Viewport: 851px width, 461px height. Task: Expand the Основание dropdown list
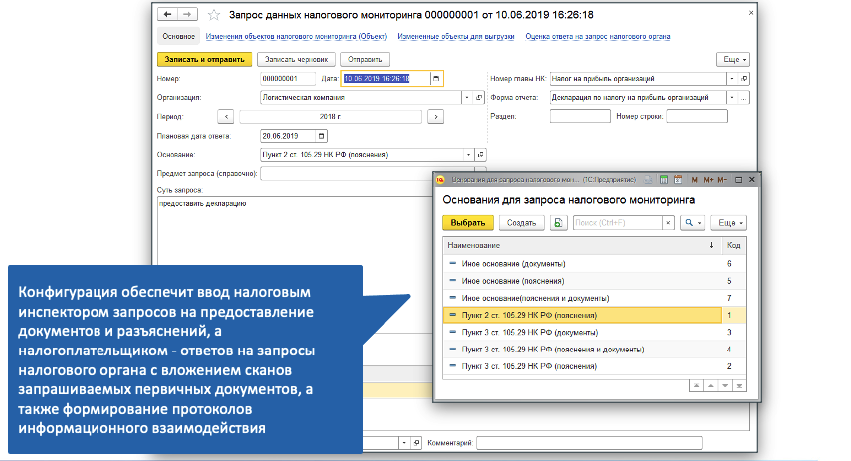click(469, 154)
